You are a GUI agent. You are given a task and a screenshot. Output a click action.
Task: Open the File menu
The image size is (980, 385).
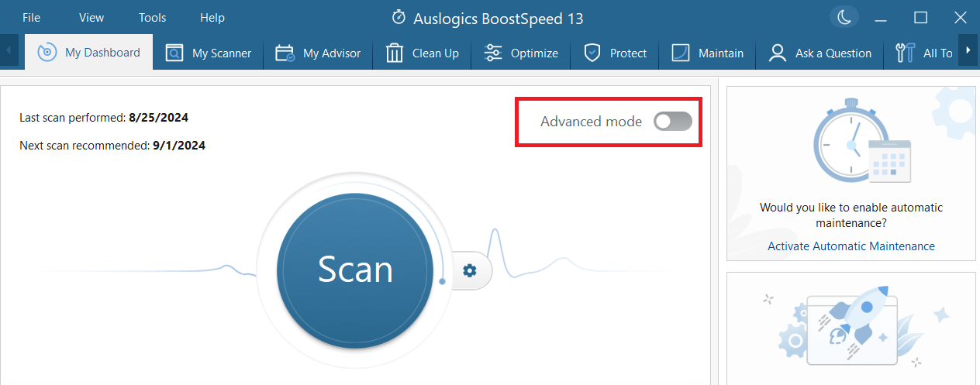[32, 17]
